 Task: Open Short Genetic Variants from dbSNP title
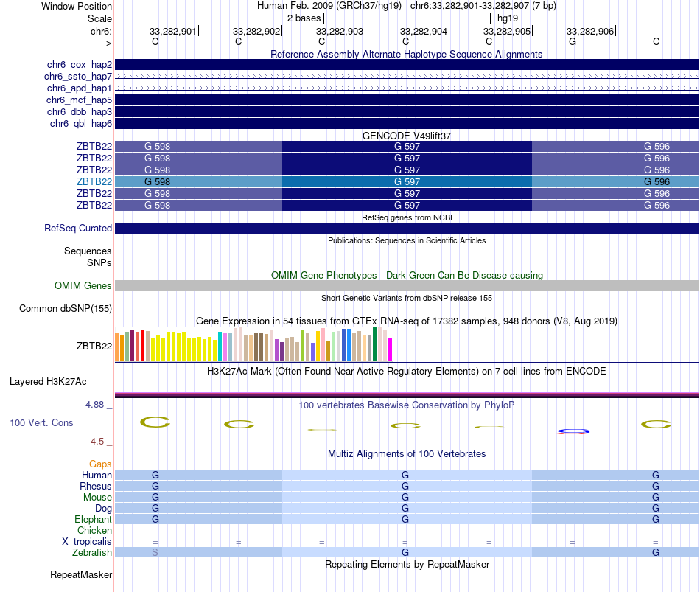(407, 298)
